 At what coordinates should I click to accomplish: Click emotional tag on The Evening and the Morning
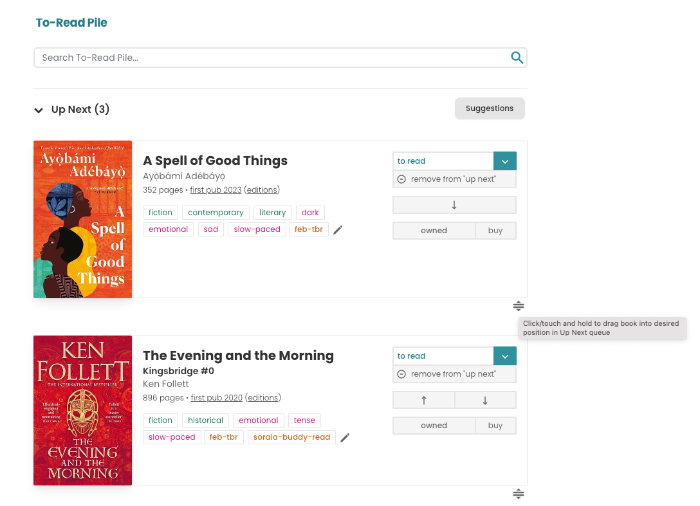pos(258,421)
